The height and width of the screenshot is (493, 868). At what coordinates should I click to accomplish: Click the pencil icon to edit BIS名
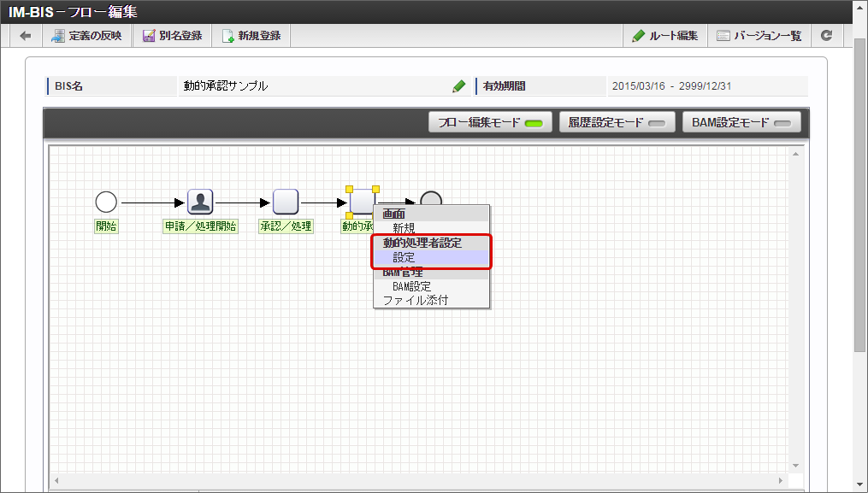coord(459,86)
